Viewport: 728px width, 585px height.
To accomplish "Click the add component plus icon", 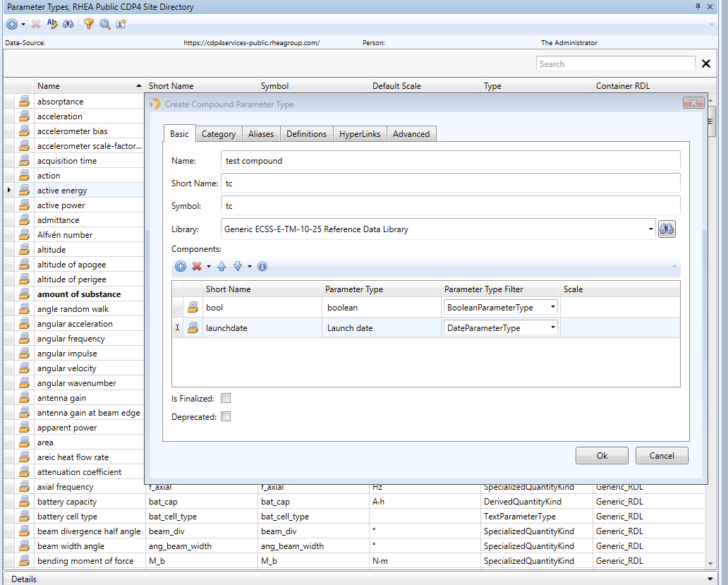I will [180, 266].
